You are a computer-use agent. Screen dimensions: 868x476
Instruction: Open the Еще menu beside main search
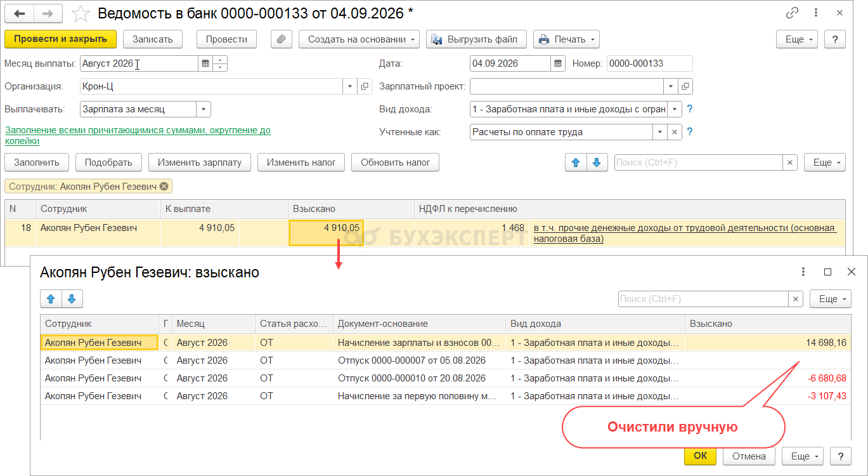click(x=825, y=162)
